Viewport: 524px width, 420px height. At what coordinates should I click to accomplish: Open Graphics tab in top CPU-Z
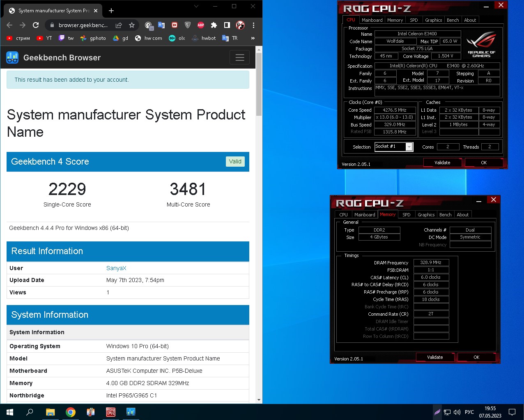point(434,20)
